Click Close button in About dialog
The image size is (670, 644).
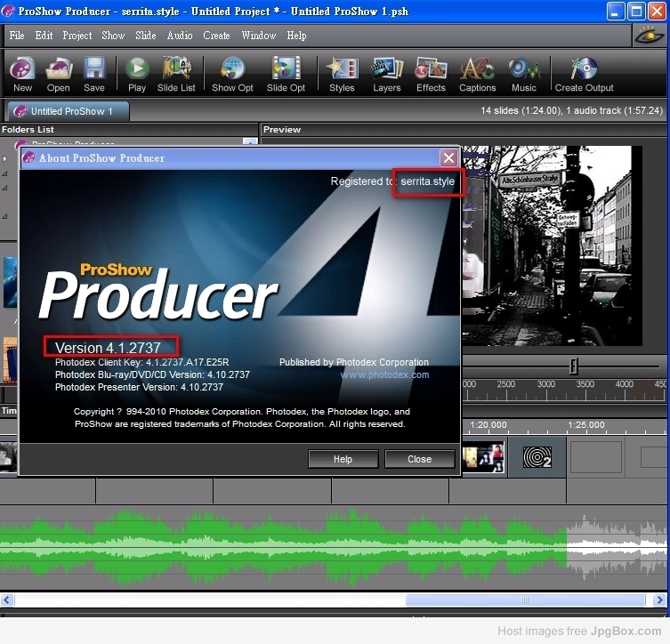point(419,459)
